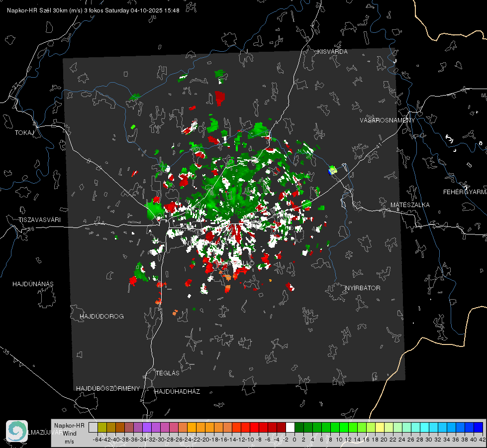Pick the gray first swatch in wind legend
487x448 pixels.
pos(93,427)
